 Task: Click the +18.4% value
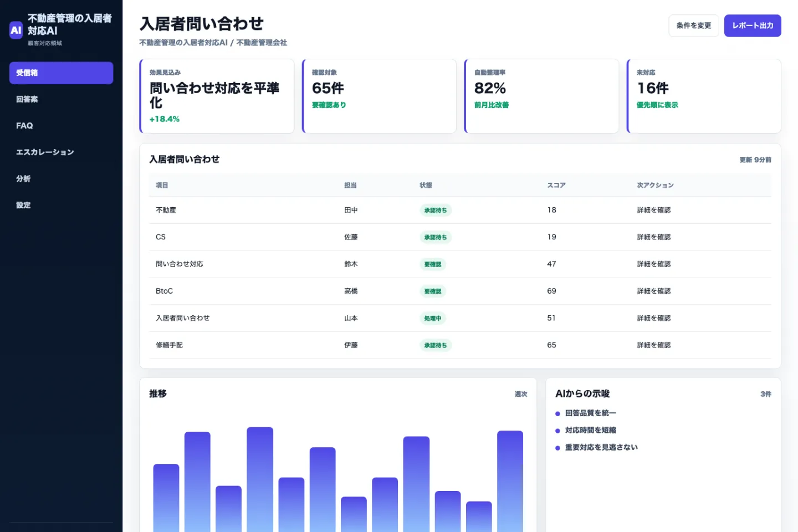coord(165,119)
